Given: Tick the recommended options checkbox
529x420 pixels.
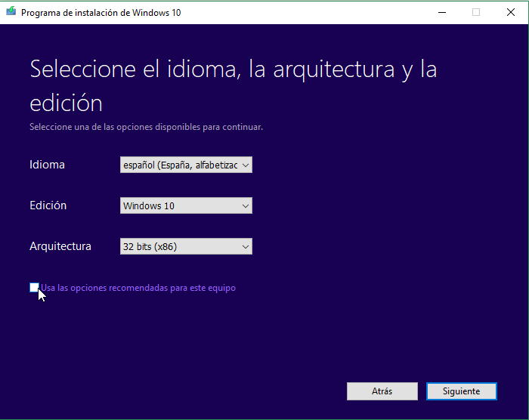Looking at the screenshot, I should coord(34,287).
